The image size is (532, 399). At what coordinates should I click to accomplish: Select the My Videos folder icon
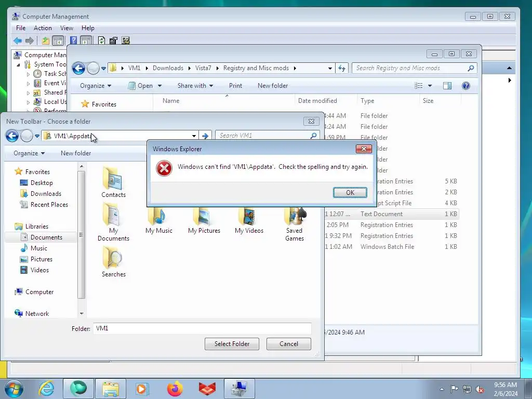click(x=249, y=220)
